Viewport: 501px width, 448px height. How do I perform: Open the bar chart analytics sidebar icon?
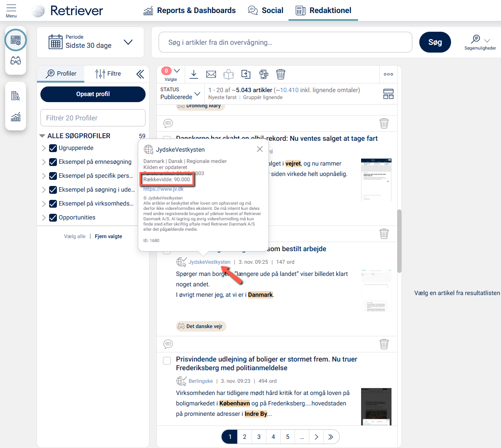point(15,117)
